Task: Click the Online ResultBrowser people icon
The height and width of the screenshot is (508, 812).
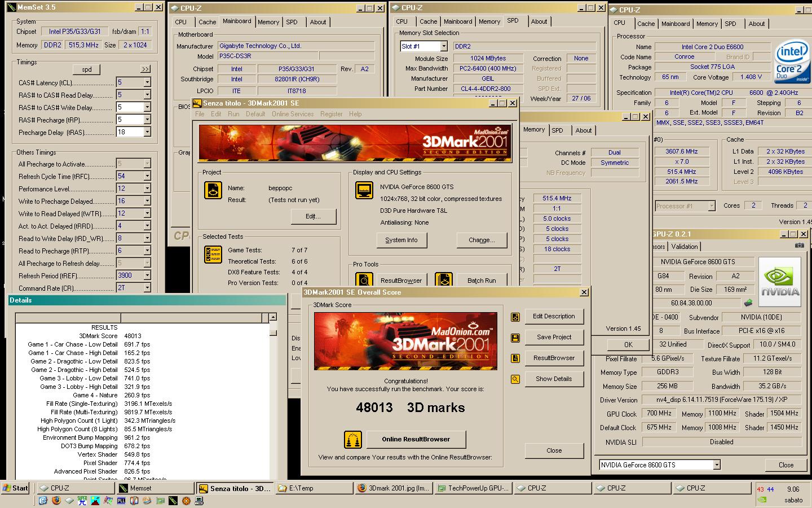Action: [x=353, y=439]
